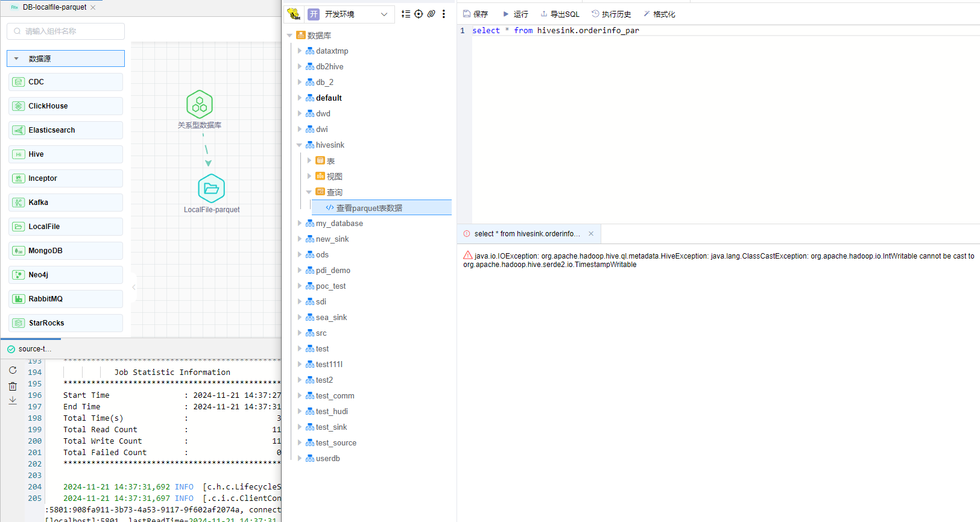Viewport: 980px width, 522px height.
Task: Click the download log arrow icon
Action: 13,400
